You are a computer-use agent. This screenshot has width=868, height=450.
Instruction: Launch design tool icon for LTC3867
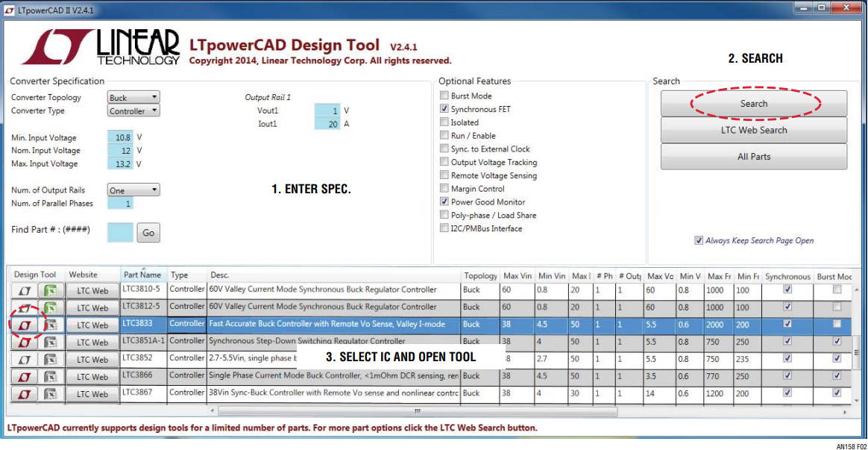(x=25, y=394)
